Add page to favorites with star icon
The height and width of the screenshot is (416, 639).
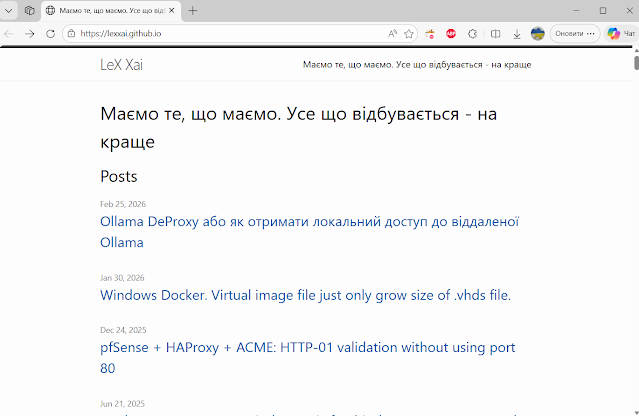coord(409,33)
